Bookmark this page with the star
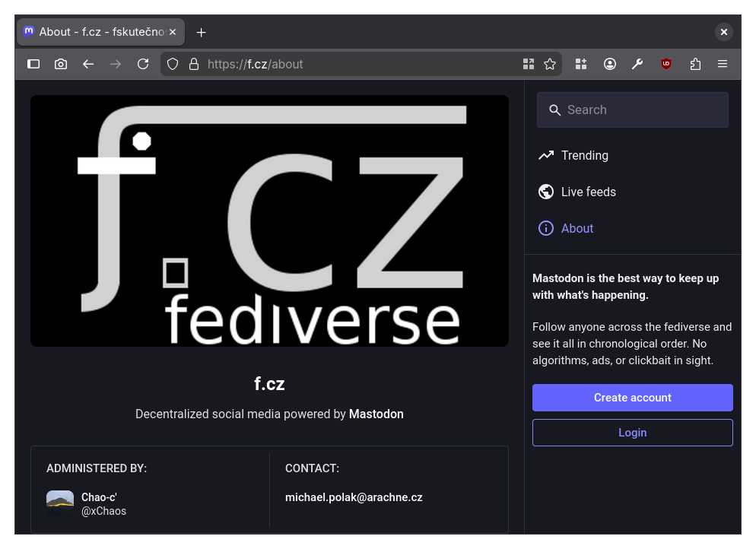756x549 pixels. 550,64
